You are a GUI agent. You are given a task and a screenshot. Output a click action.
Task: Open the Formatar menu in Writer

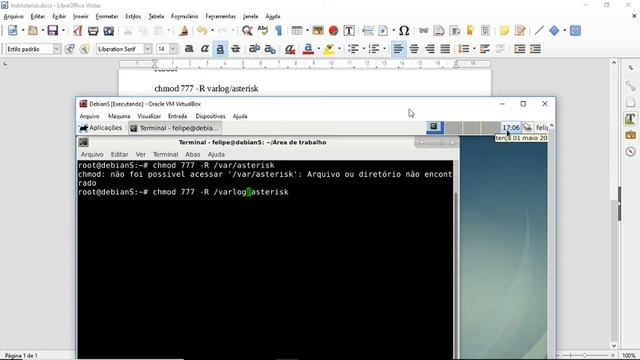pyautogui.click(x=107, y=16)
